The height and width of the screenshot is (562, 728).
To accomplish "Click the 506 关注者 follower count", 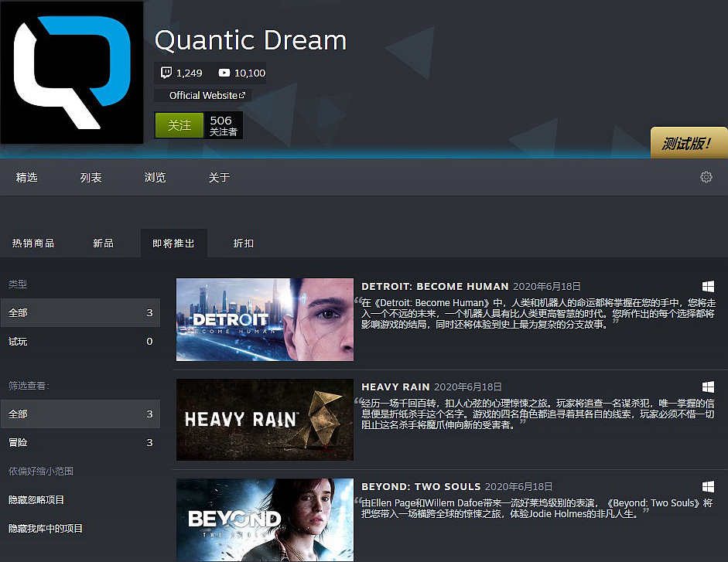I will click(224, 126).
